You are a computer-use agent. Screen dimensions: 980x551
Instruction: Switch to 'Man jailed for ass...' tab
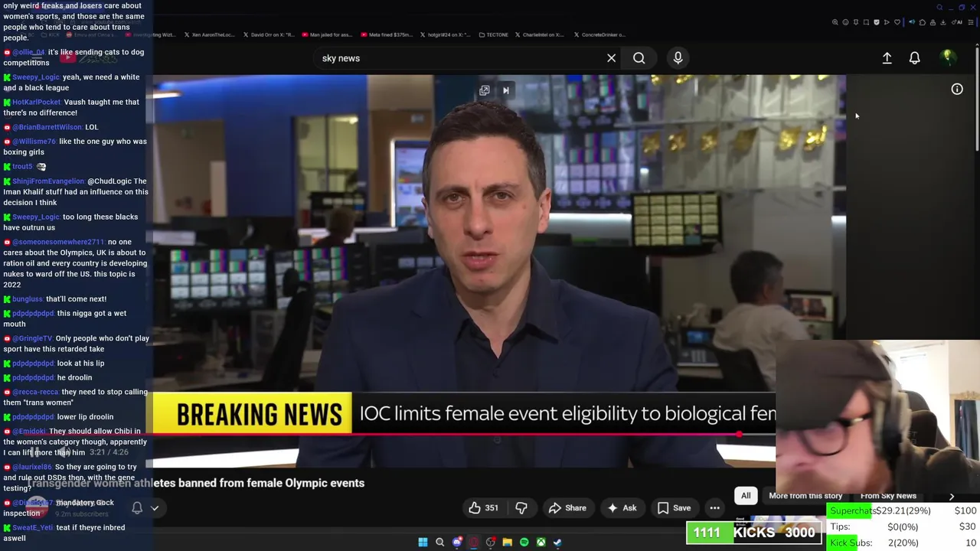click(x=329, y=34)
